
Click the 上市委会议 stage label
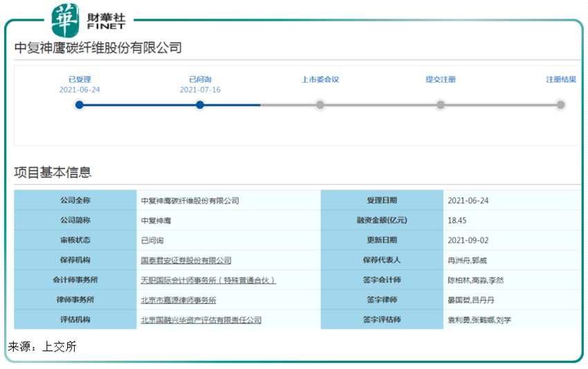(x=320, y=79)
